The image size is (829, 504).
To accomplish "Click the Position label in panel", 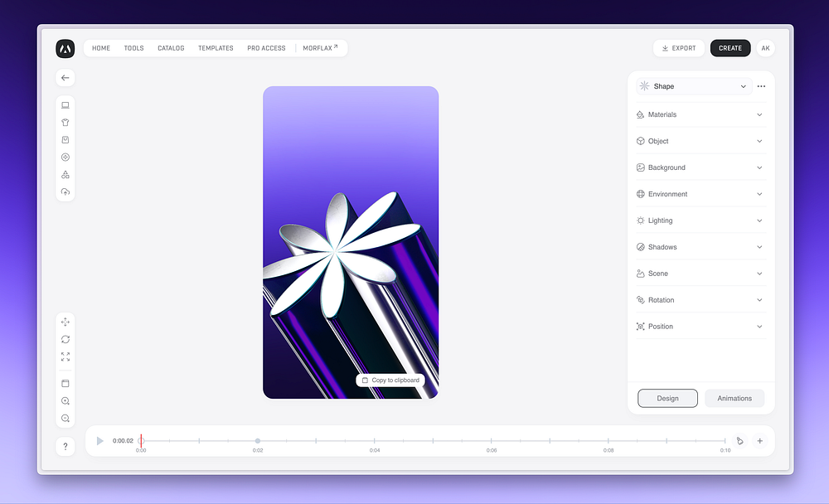I will point(661,327).
